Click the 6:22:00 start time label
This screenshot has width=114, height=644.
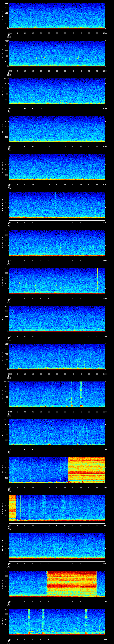9,336
